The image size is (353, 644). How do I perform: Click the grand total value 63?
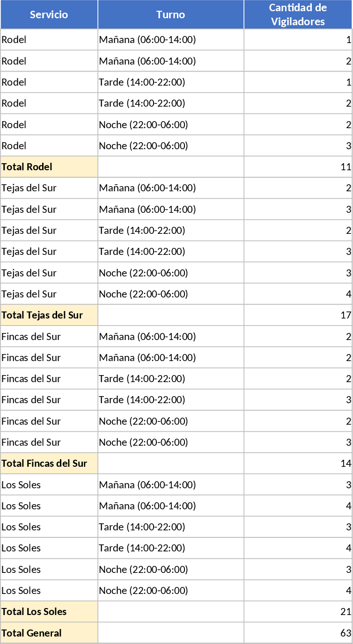point(298,633)
